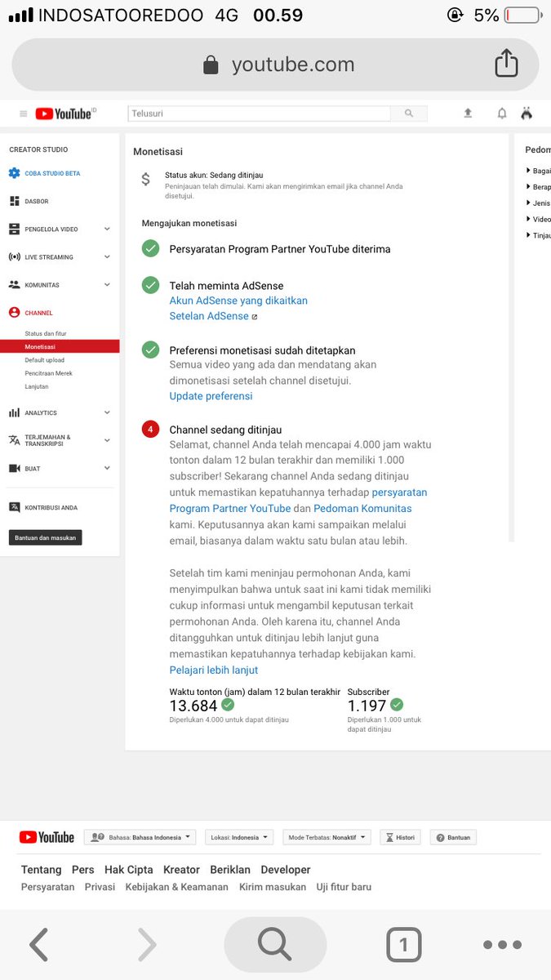551x980 pixels.
Task: Open the Bahasa Indonesia language dropdown
Action: pyautogui.click(x=140, y=837)
